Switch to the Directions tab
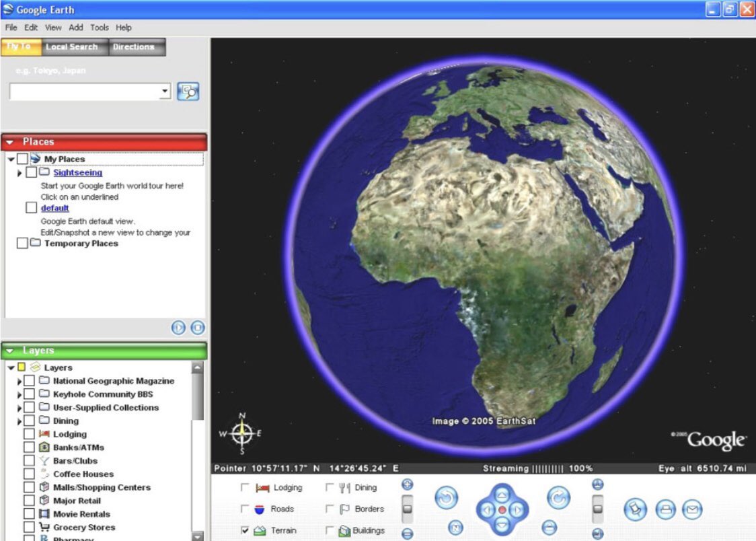Viewport: 756px width, 541px height. point(136,46)
